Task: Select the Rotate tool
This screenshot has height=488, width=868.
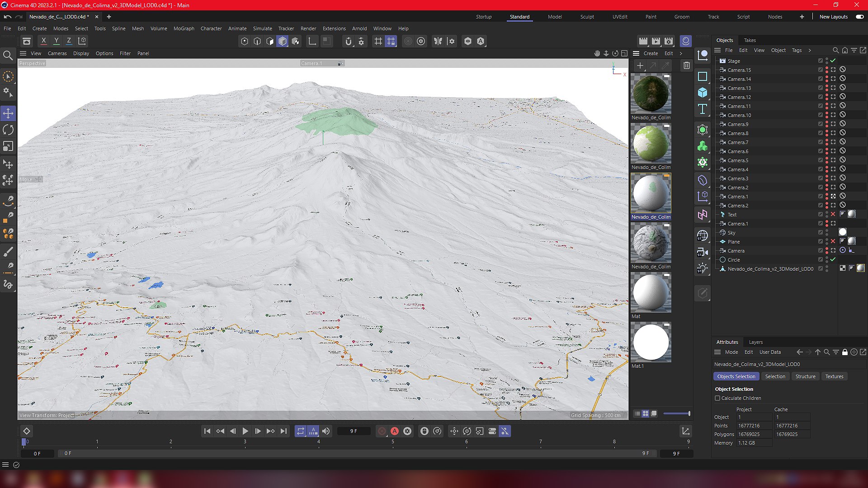Action: [8, 130]
